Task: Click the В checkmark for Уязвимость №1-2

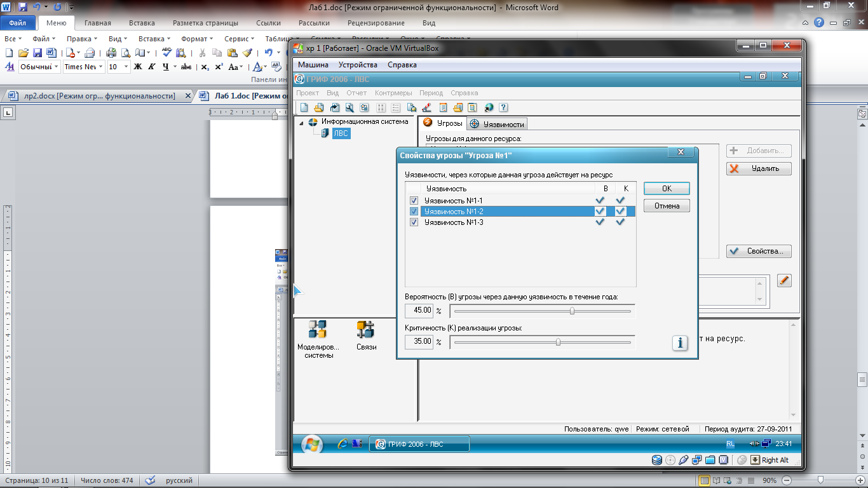Action: 600,212
